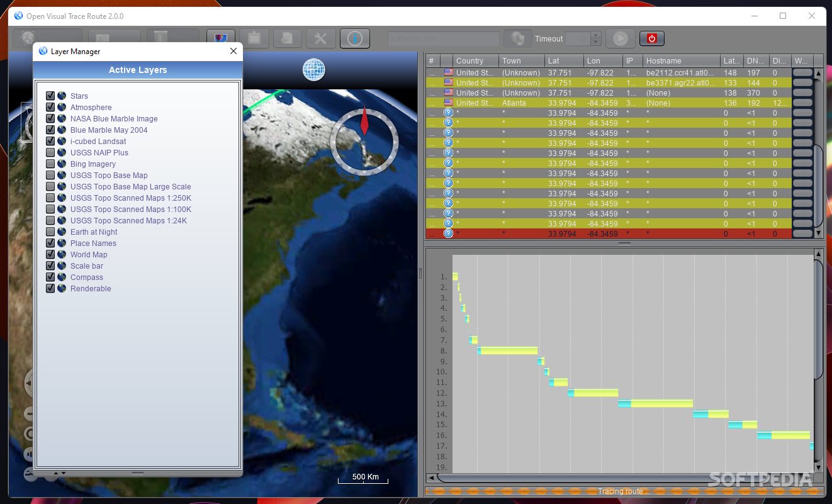The width and height of the screenshot is (832, 504).
Task: Disable the Scale bar layer
Action: pos(50,266)
